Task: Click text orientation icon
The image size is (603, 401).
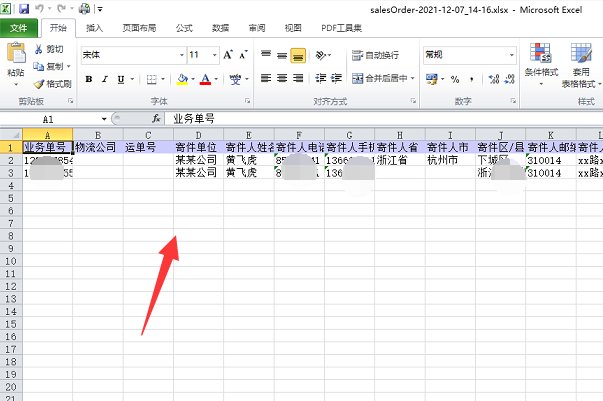Action: pyautogui.click(x=321, y=55)
